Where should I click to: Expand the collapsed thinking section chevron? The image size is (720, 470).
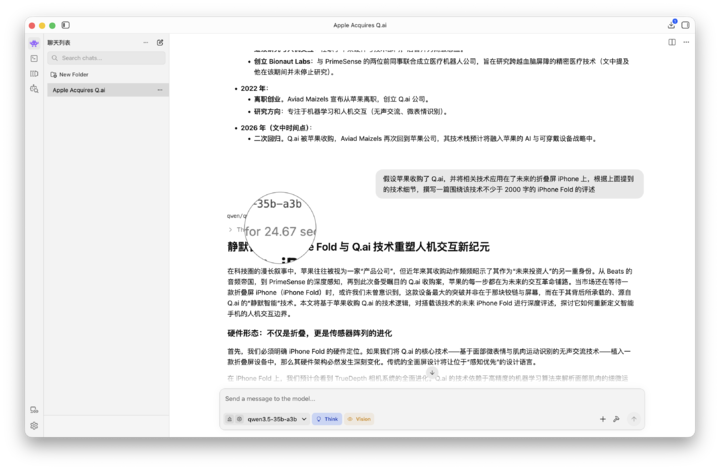point(230,229)
